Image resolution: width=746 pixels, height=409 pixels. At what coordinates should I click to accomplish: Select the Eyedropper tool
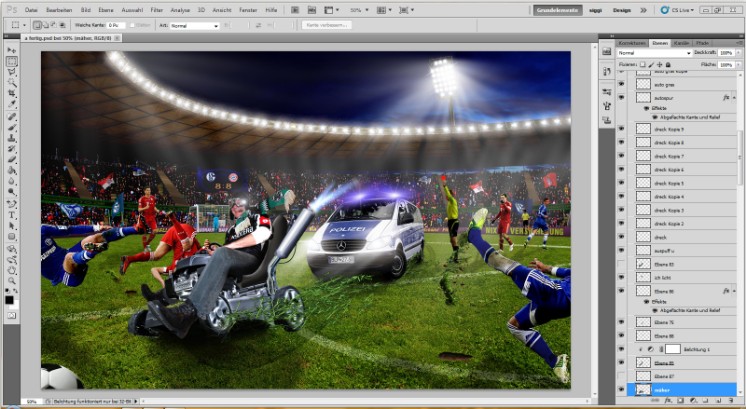(x=11, y=104)
